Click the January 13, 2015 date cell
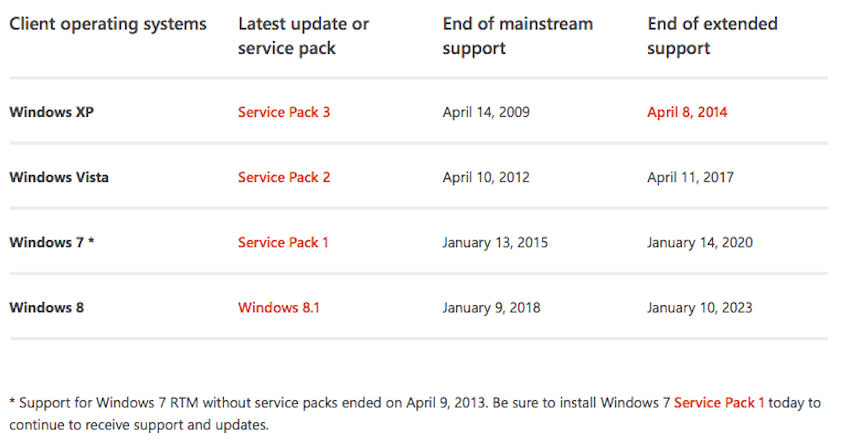Screen dimensions: 850x443 (x=495, y=242)
